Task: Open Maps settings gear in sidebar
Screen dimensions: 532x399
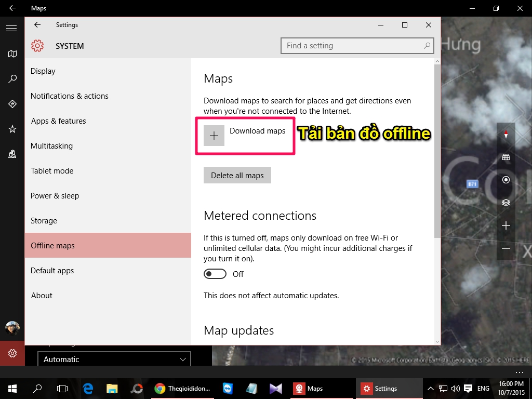Action: click(12, 353)
